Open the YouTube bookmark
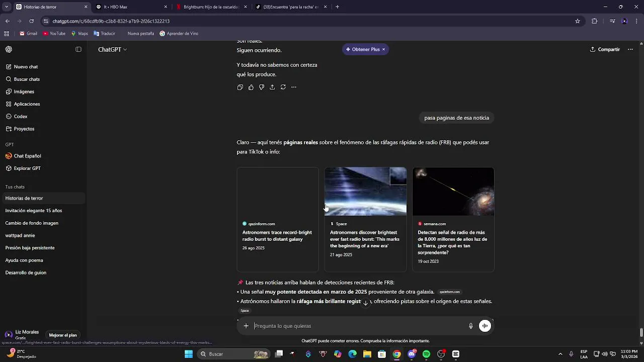 click(x=54, y=34)
